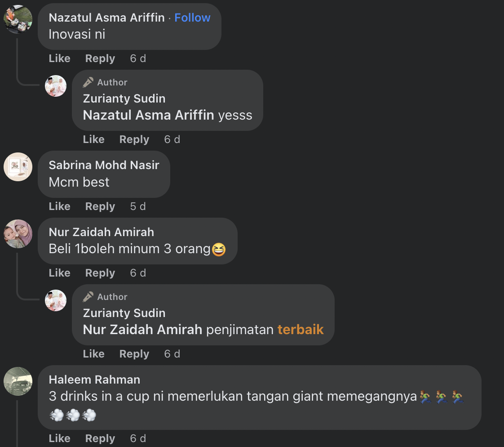
Task: Click the Haleem Rahman name link
Action: [94, 380]
